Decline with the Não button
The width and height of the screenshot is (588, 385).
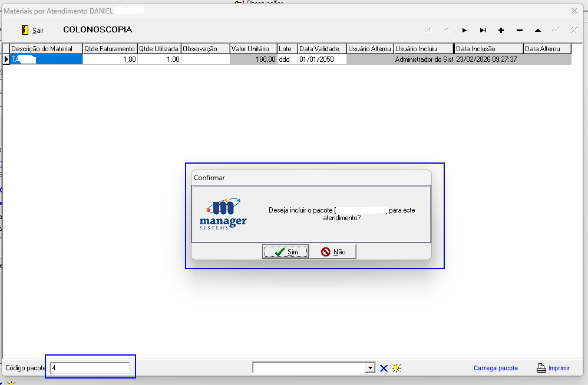333,252
